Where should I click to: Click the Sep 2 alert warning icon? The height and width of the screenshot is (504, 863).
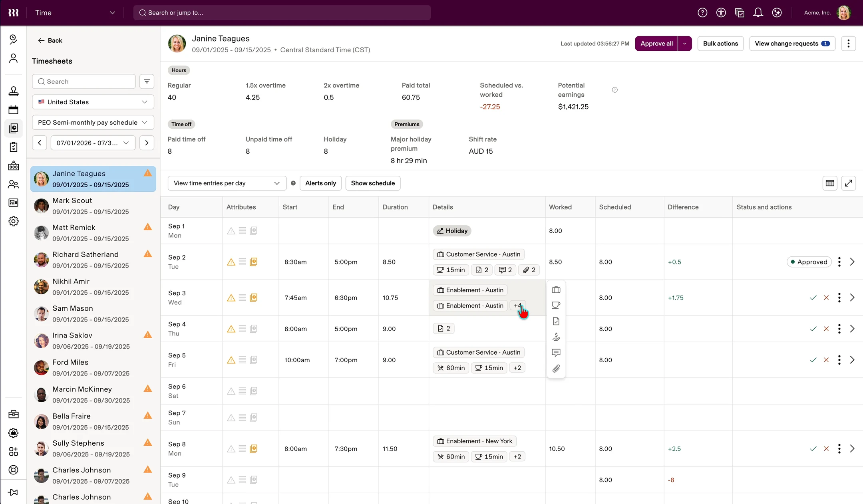(x=231, y=262)
